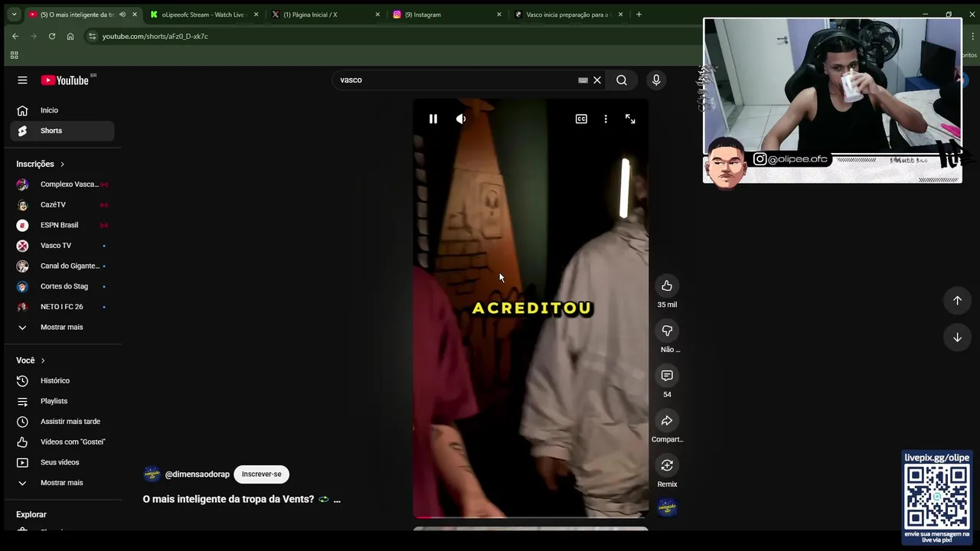The width and height of the screenshot is (980, 551).
Task: Open the tab search dropdown
Action: (x=14, y=15)
